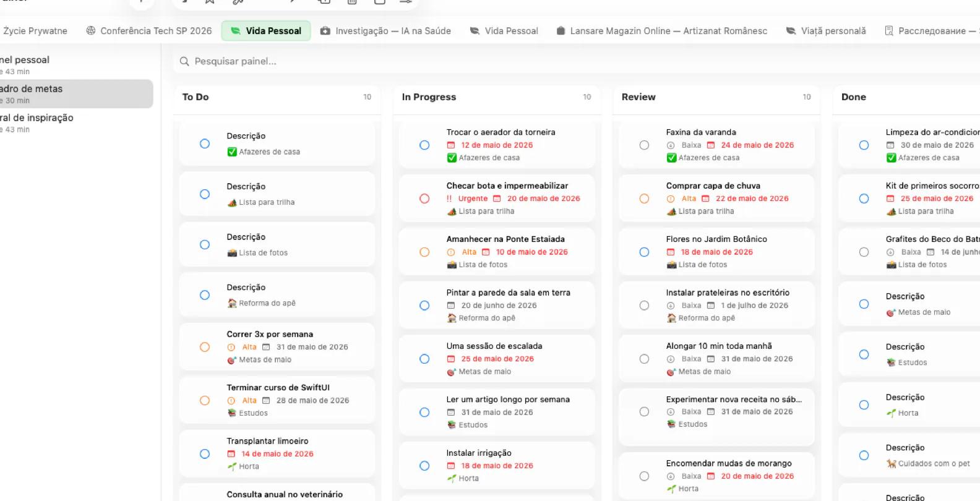Open the Investigação — IA na Saúde tab

[x=385, y=31]
